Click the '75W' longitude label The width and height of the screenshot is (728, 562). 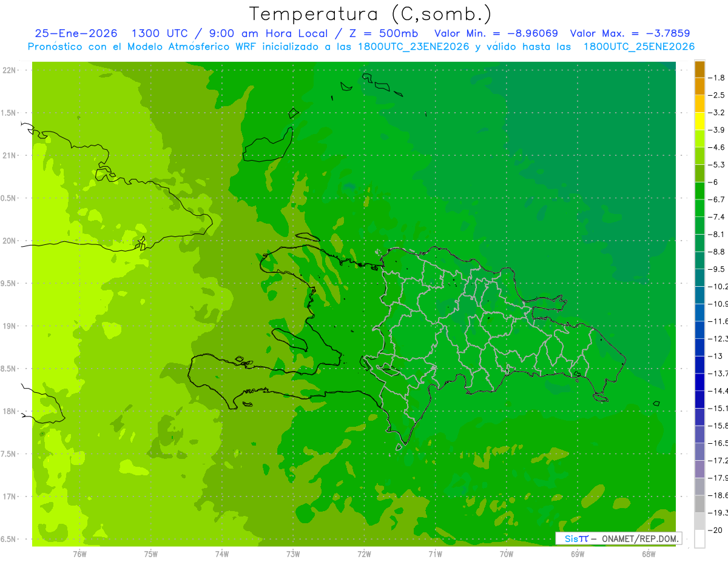(x=150, y=554)
